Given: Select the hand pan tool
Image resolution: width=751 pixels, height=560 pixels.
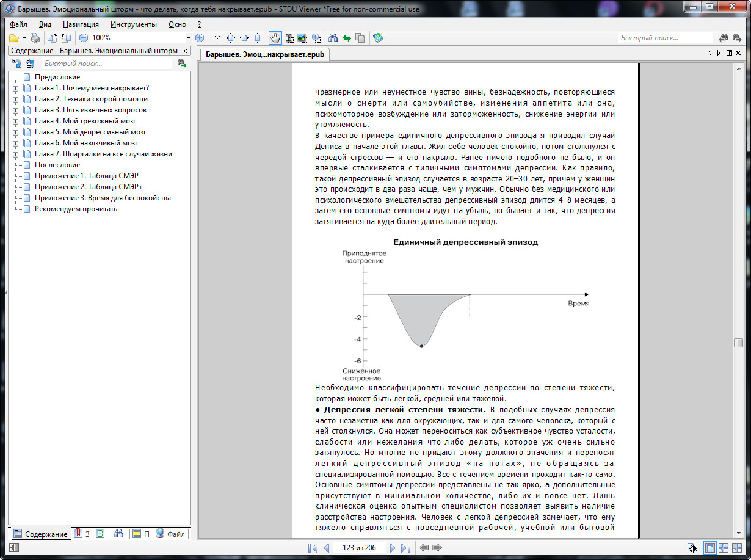Looking at the screenshot, I should (275, 38).
